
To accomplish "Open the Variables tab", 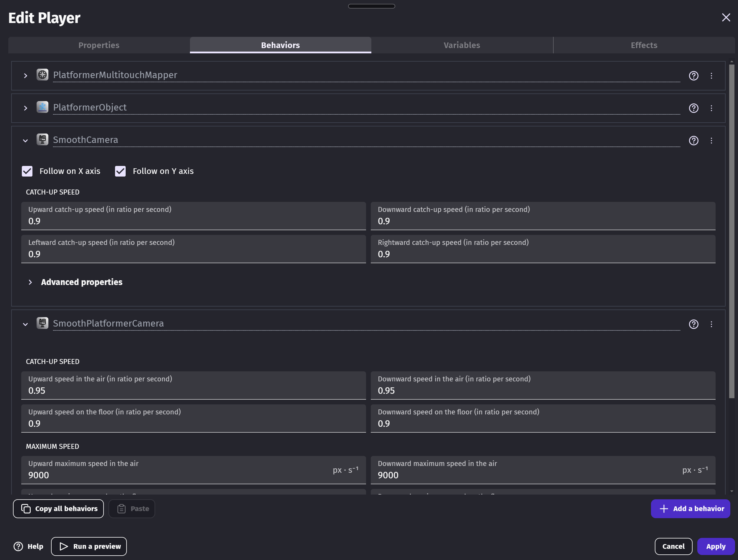I will pos(462,45).
